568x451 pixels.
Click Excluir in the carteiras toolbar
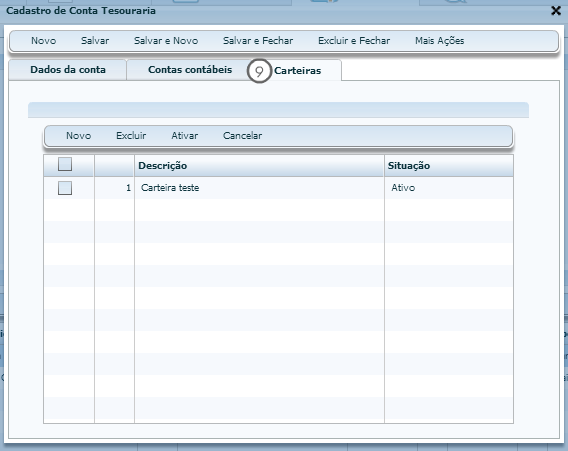131,135
